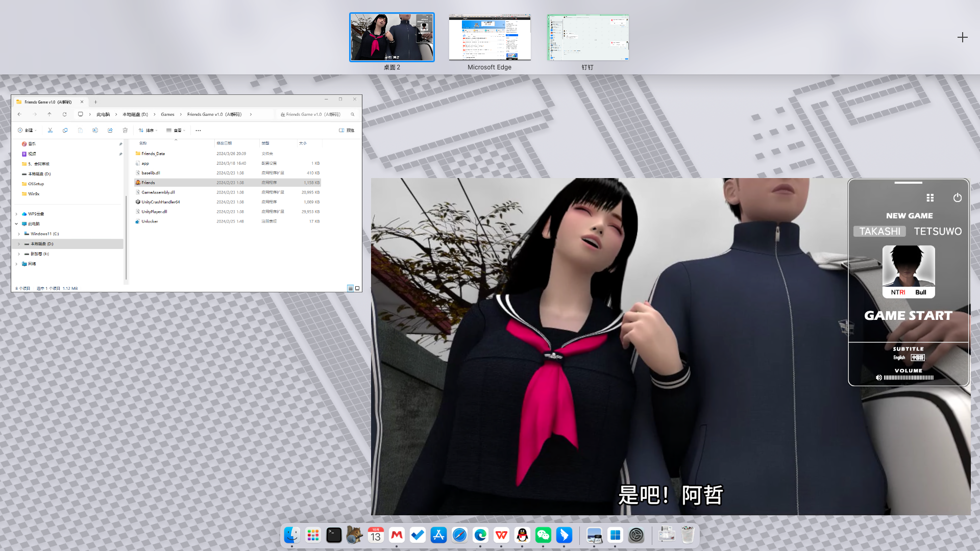
Task: Click the volume level bar in game menu
Action: click(909, 378)
